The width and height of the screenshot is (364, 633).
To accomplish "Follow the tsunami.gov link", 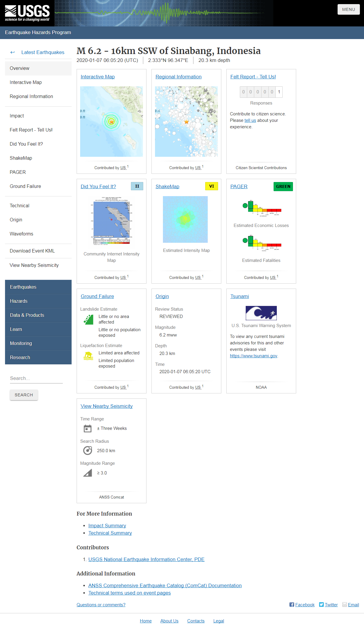I will coord(253,356).
